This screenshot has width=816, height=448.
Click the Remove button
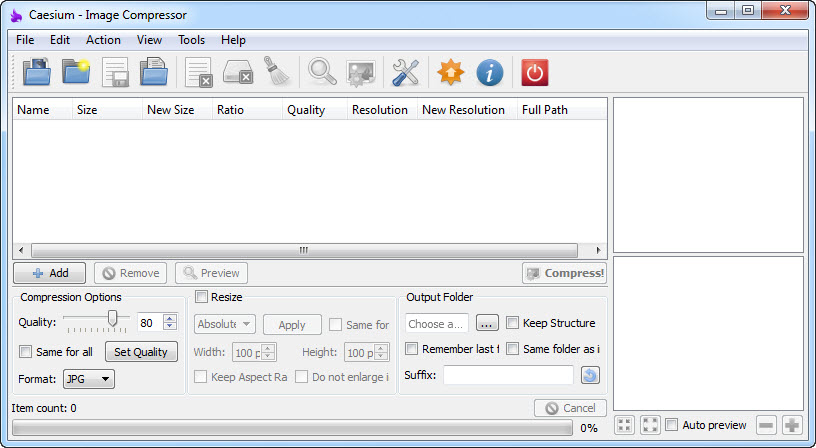(x=131, y=273)
